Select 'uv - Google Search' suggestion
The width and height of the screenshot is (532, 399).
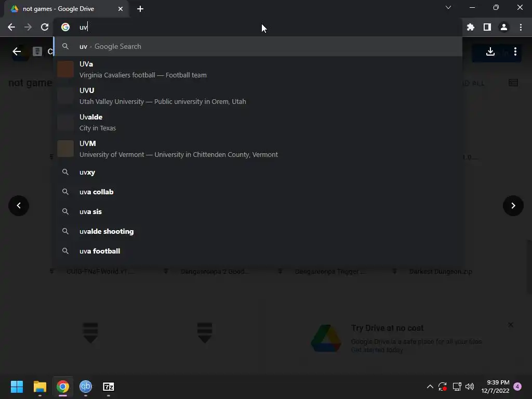tap(258, 46)
